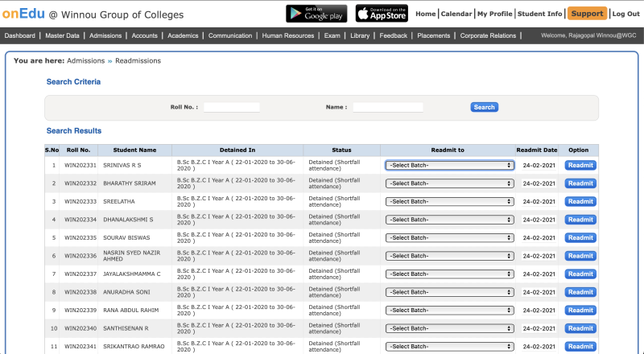This screenshot has width=644, height=354.
Task: Open the Placements menu
Action: tap(433, 36)
